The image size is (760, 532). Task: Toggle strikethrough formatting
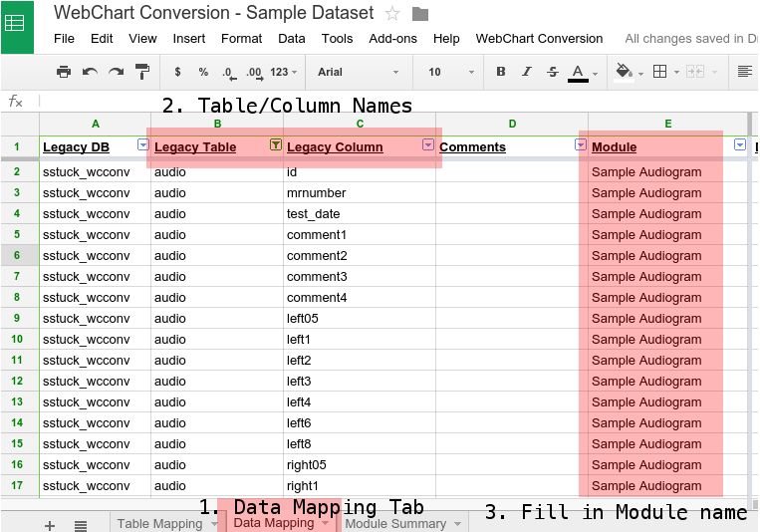click(553, 72)
